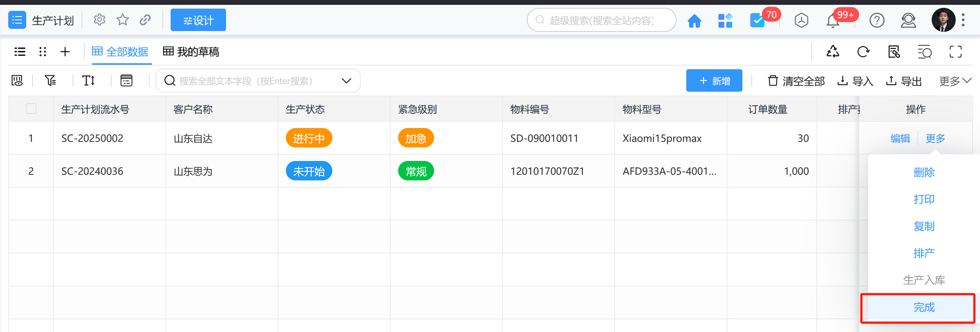980x332 pixels.
Task: Open 更多 actions for row SC-20250002
Action: tap(935, 138)
